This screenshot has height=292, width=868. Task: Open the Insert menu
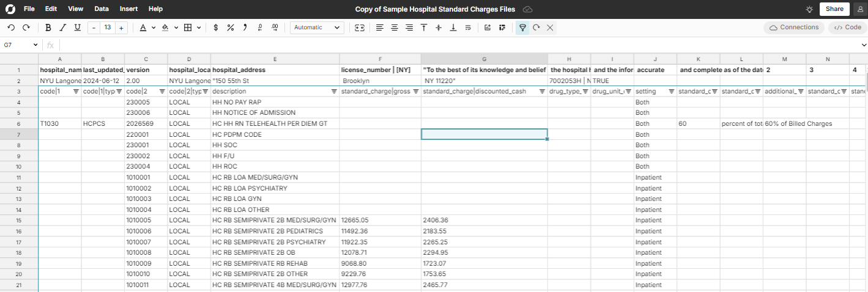pyautogui.click(x=128, y=9)
